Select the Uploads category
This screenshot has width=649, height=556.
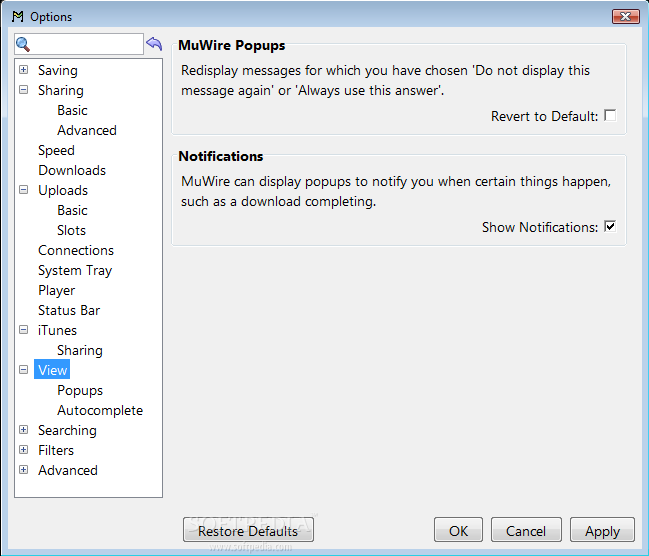pyautogui.click(x=63, y=190)
